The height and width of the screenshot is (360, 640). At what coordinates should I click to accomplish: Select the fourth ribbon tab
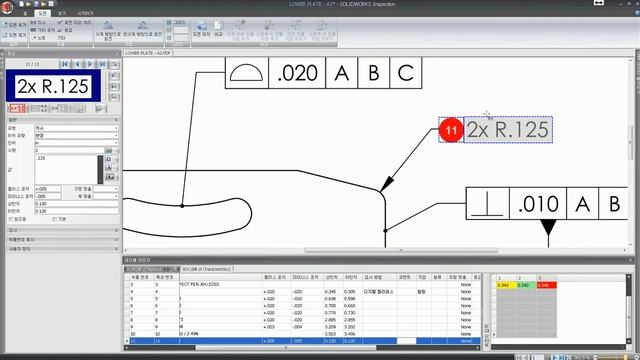pyautogui.click(x=84, y=13)
